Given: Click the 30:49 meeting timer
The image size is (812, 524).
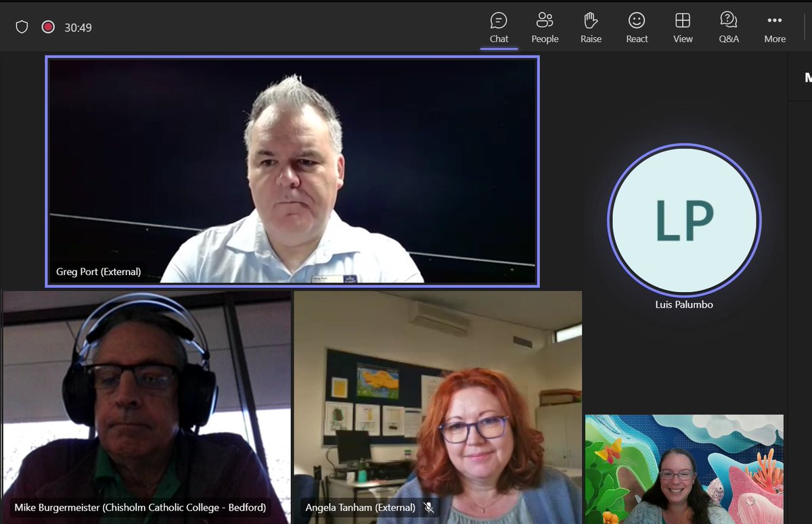Looking at the screenshot, I should 78,28.
